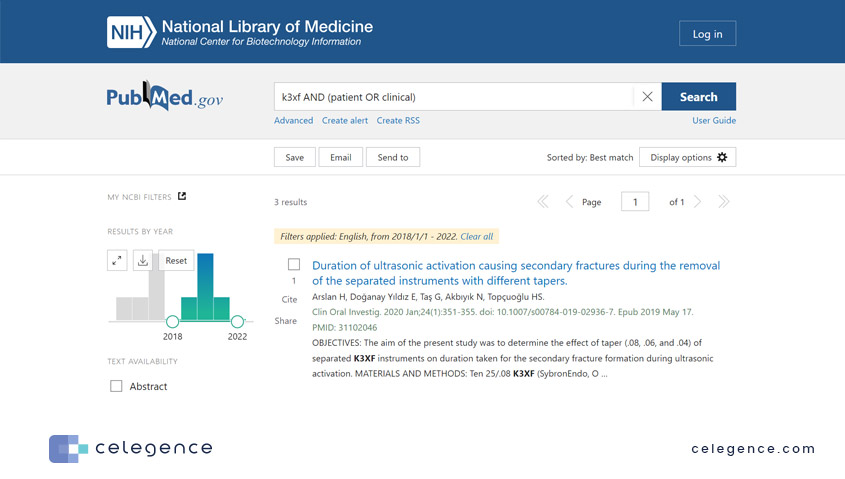Screen dimensions: 845x479
Task: Open My NCBI Filters external link icon
Action: tap(182, 196)
